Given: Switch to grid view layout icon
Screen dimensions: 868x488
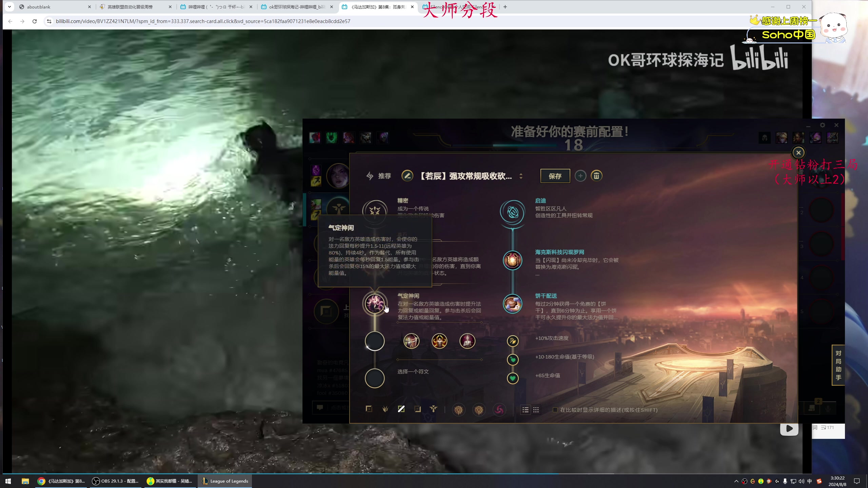Looking at the screenshot, I should [536, 410].
